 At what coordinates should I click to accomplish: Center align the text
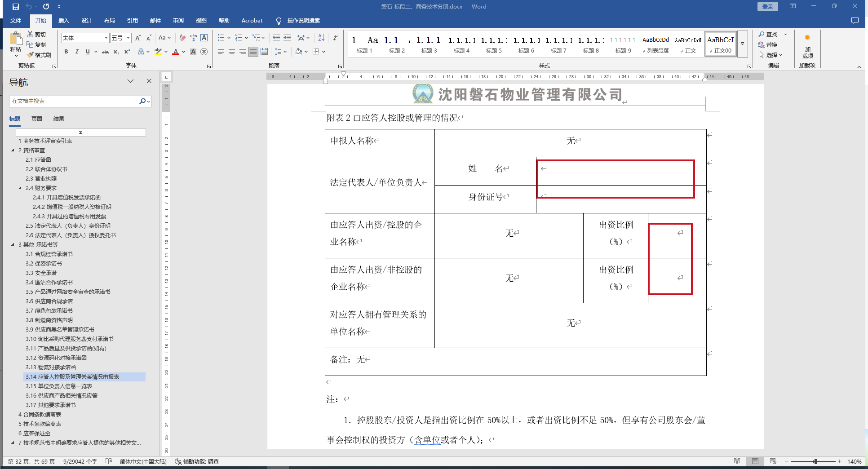tap(232, 52)
